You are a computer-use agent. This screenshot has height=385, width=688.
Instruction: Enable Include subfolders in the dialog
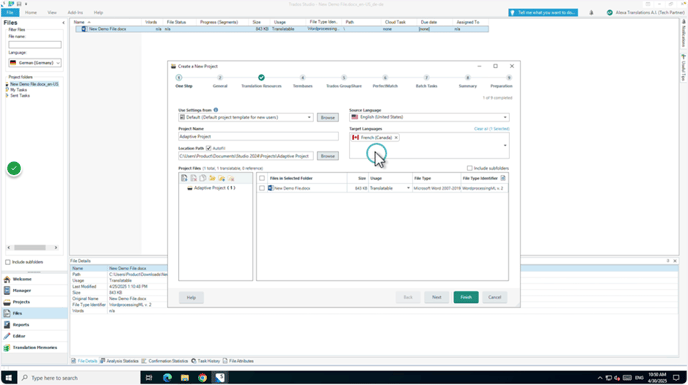(469, 168)
